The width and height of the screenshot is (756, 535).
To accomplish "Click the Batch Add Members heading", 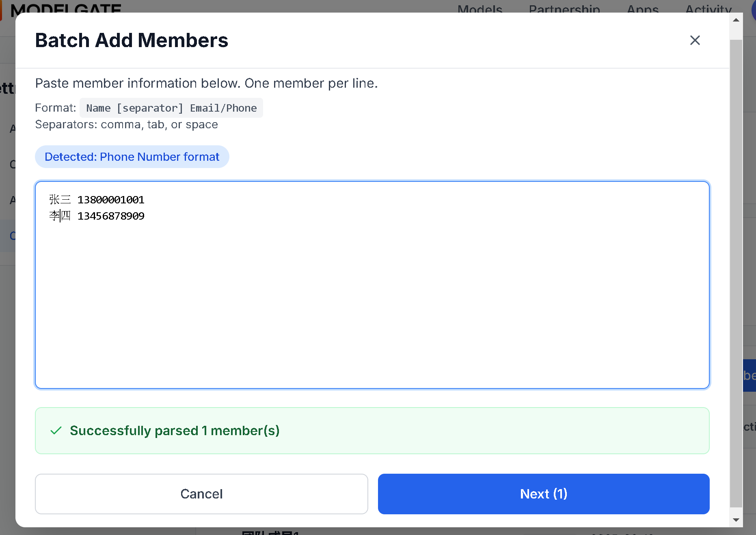I will pos(132,40).
